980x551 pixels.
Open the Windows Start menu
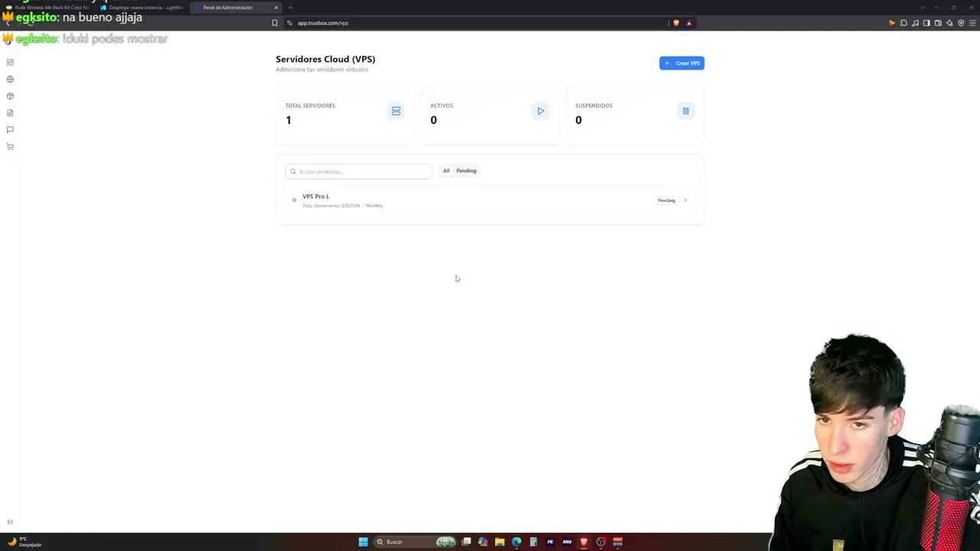pyautogui.click(x=363, y=542)
